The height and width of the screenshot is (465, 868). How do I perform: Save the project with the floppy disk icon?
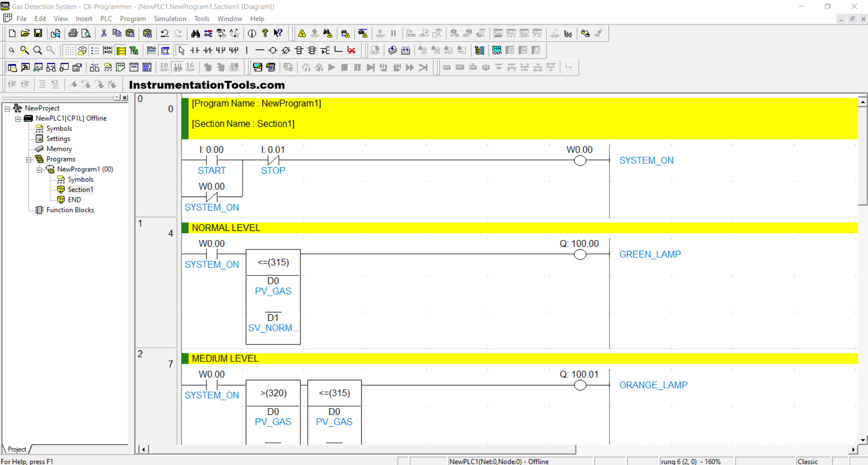(38, 34)
